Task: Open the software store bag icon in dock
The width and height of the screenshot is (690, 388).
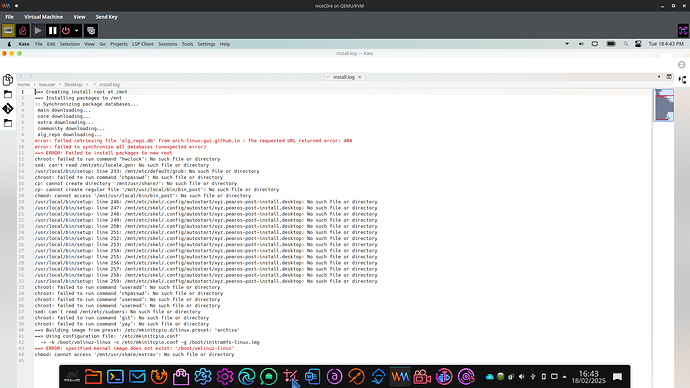Action: tap(181, 377)
